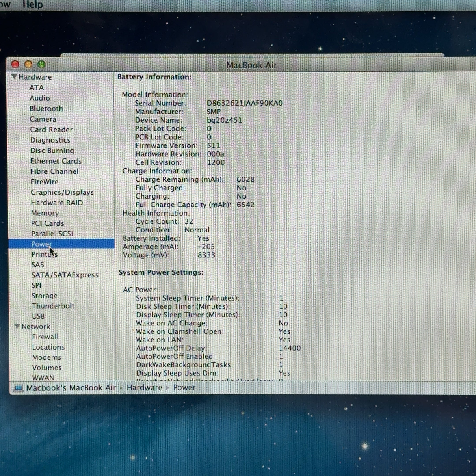Click Hardware in the path bar
The image size is (476, 476).
click(x=144, y=388)
